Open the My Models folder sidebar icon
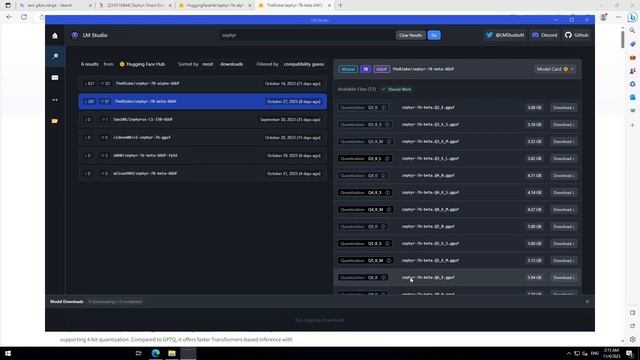This screenshot has width=640, height=360. pos(55,121)
